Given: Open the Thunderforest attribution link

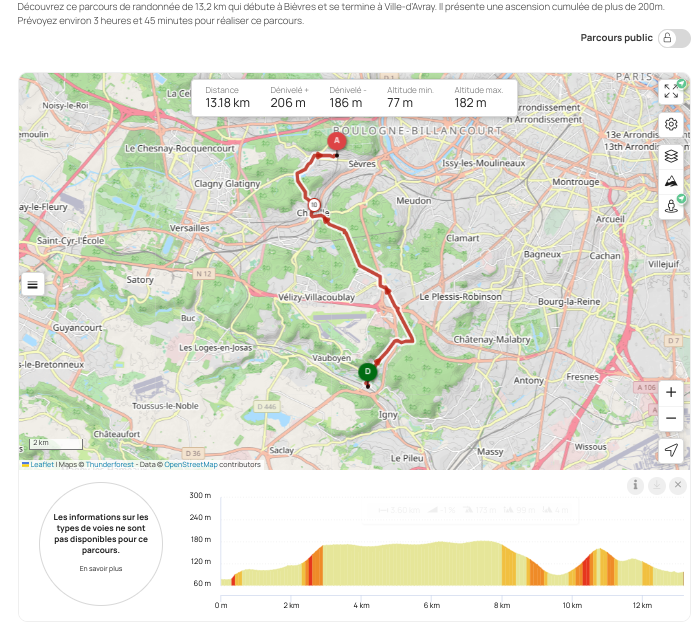Looking at the screenshot, I should (x=110, y=464).
